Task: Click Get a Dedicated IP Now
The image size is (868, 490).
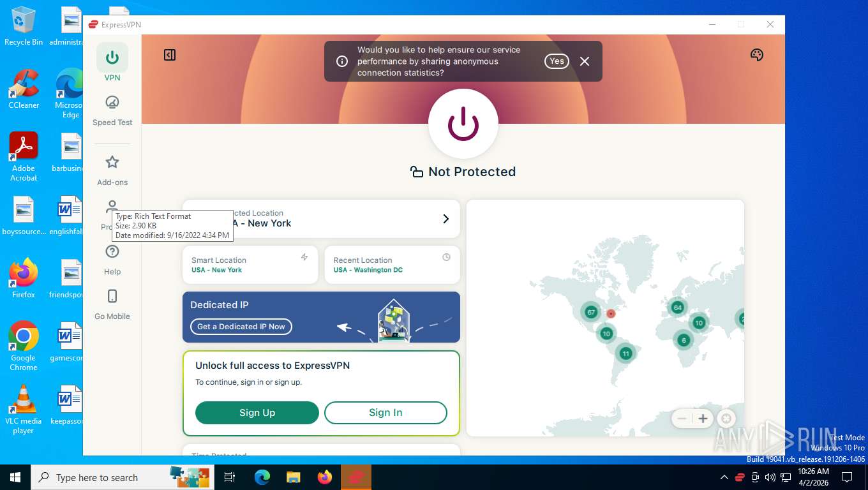Action: click(241, 327)
